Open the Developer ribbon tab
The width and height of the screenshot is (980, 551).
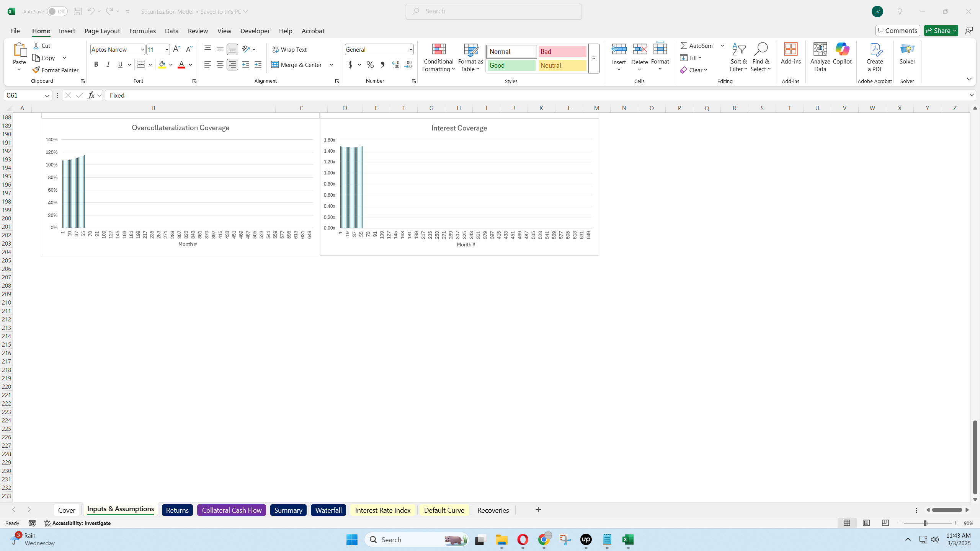click(x=255, y=31)
